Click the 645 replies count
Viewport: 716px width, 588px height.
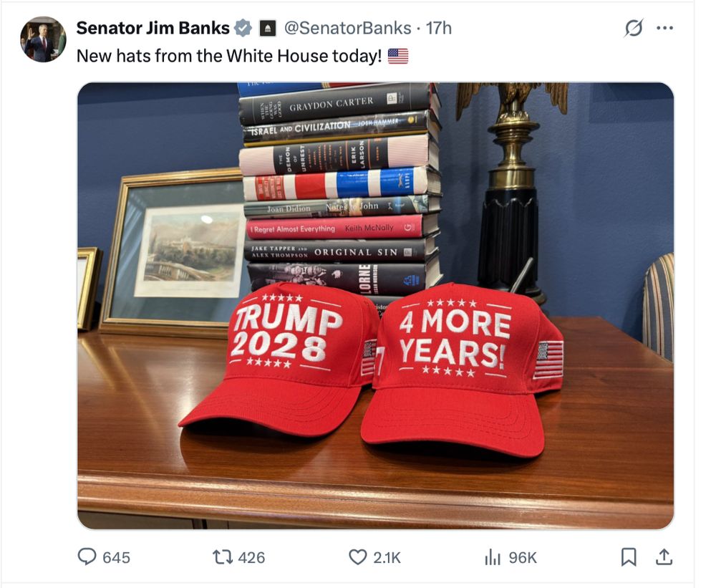117,557
